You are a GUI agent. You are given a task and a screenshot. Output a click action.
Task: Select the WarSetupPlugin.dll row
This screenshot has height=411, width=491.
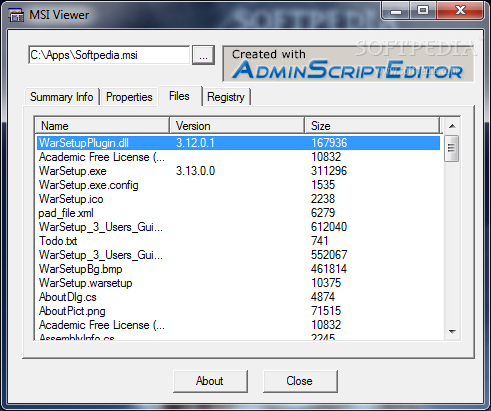coord(238,143)
